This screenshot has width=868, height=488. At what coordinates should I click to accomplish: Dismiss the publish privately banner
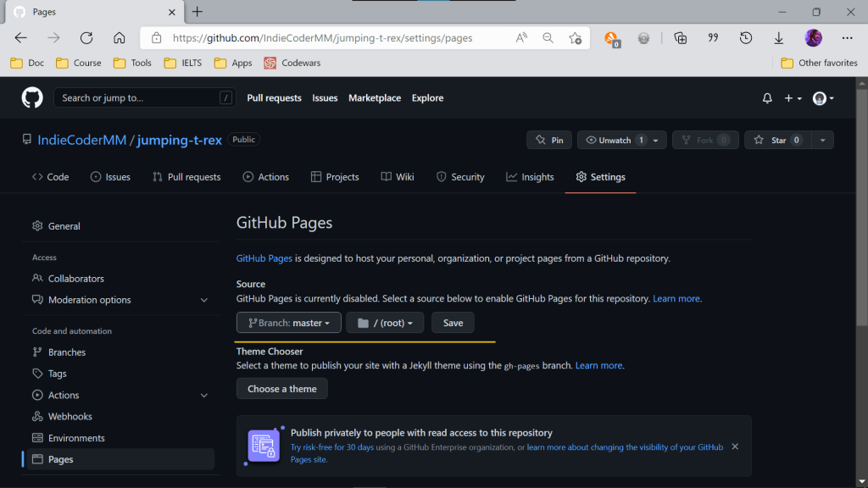point(735,446)
